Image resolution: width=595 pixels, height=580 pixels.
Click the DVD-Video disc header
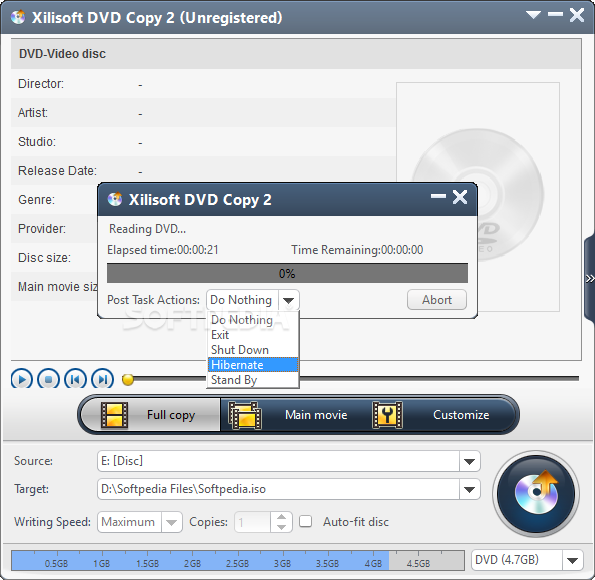pos(296,54)
